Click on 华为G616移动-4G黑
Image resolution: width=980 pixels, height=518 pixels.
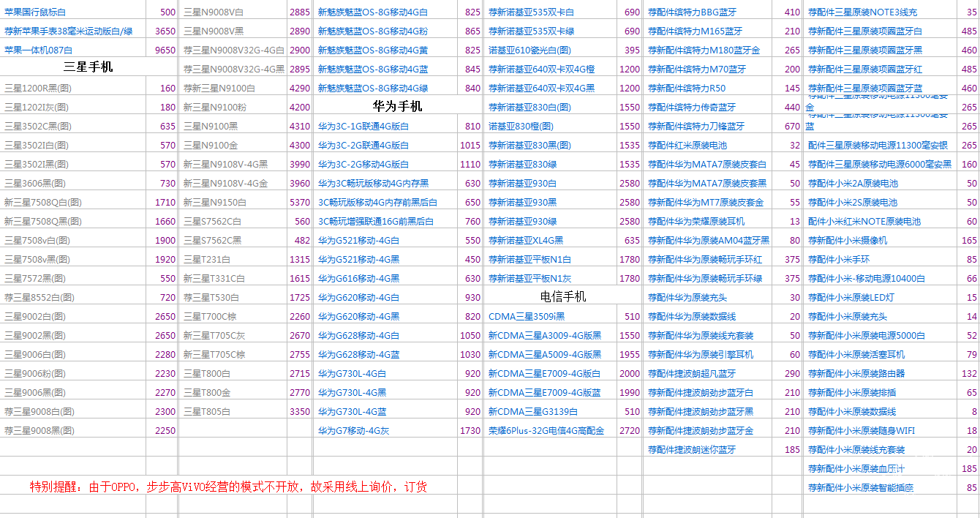point(358,278)
